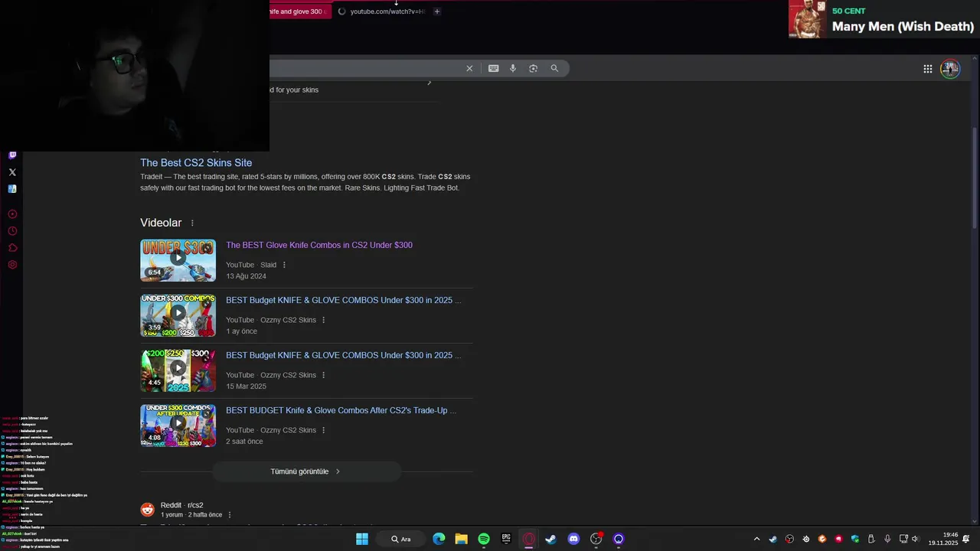Launch Microsoft Edge from the taskbar

[439, 539]
